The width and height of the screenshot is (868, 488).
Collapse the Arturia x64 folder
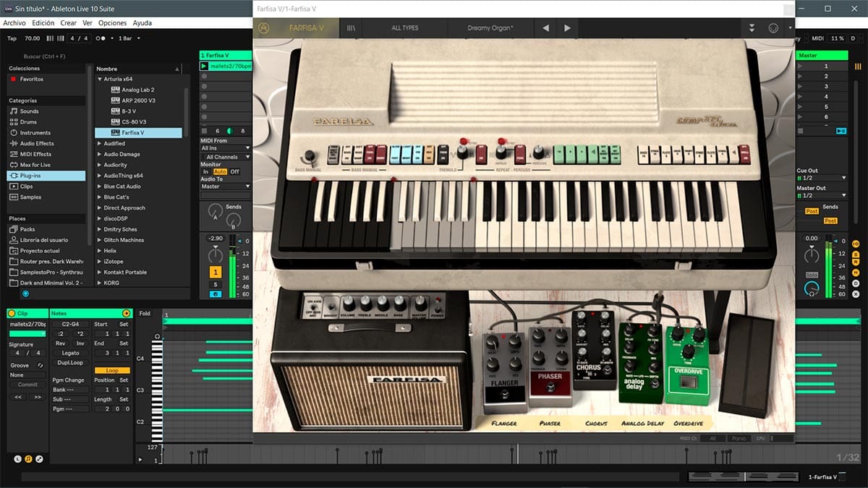[x=100, y=79]
